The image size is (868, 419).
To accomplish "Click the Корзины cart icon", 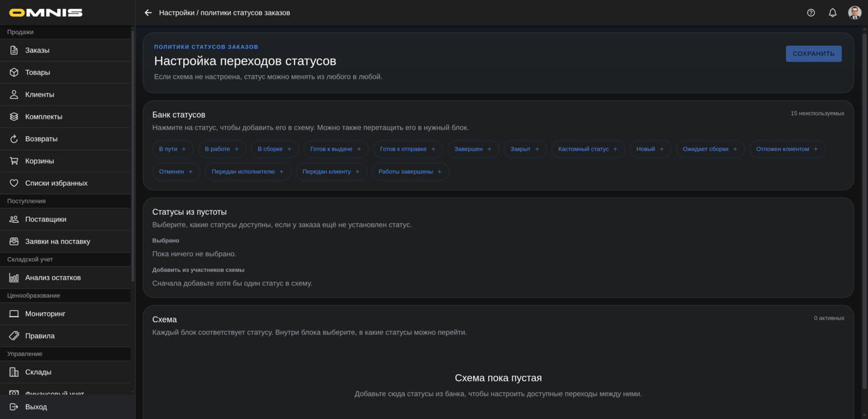I will [x=14, y=161].
